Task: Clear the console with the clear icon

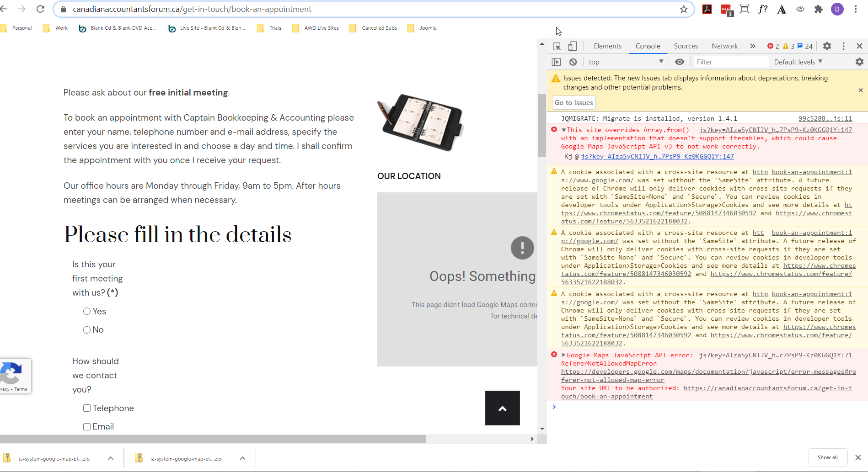Action: (573, 62)
